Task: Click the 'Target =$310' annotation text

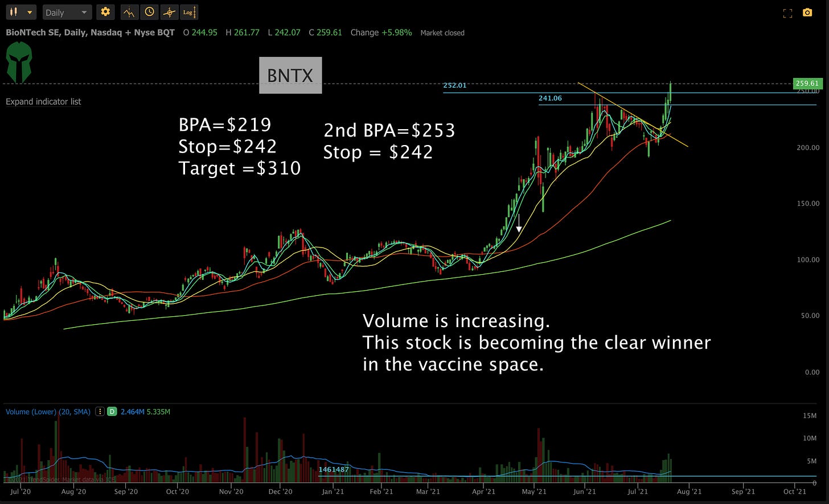Action: [240, 168]
